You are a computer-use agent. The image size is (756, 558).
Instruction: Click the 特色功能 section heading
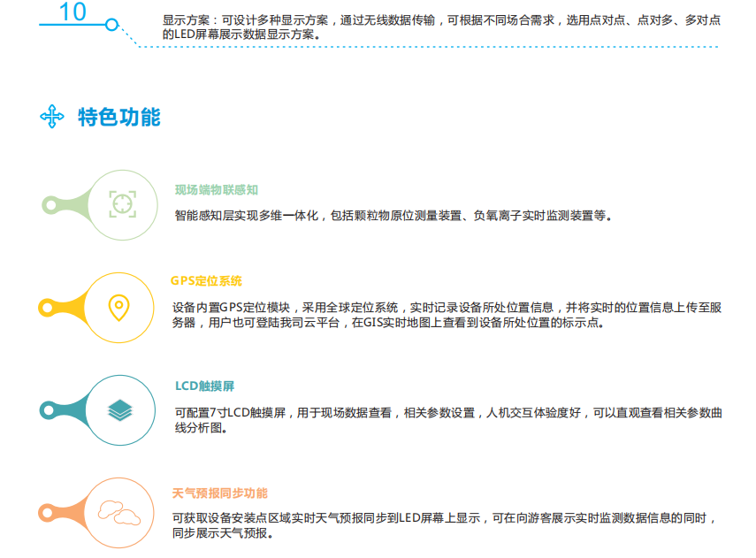pos(119,118)
